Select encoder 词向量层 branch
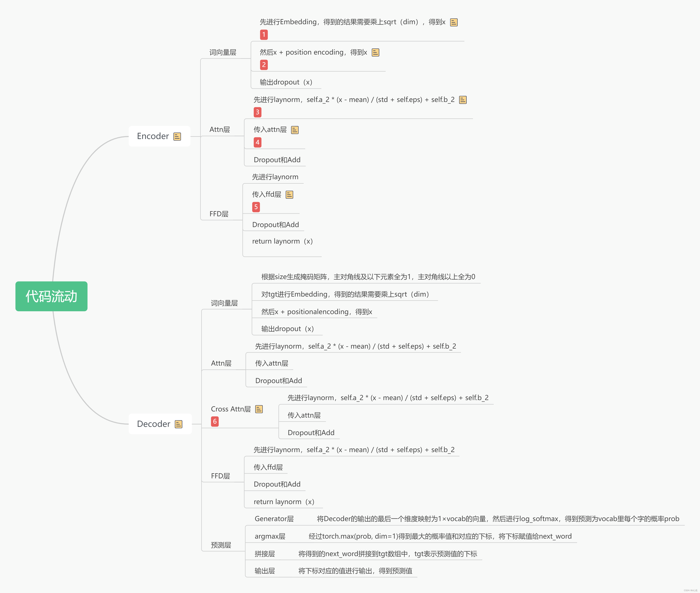Screen dimensions: 700x593 point(223,53)
